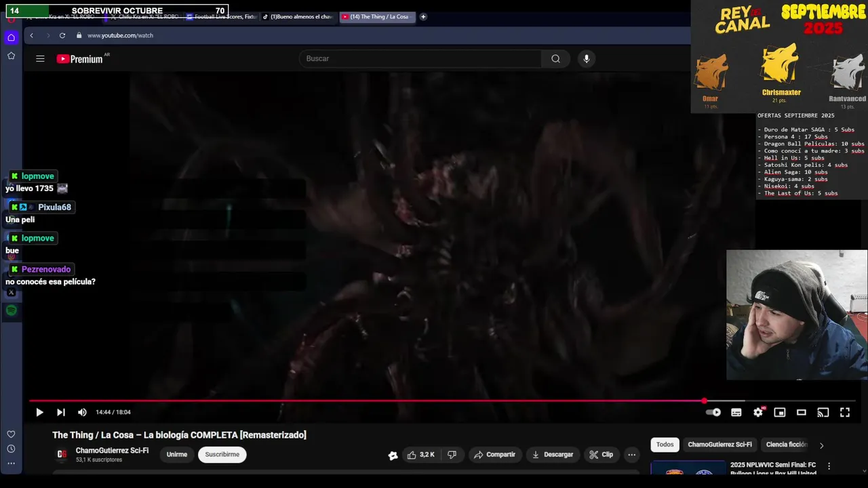Like the video (3,2 K)
This screenshot has width=868, height=488.
[421, 455]
